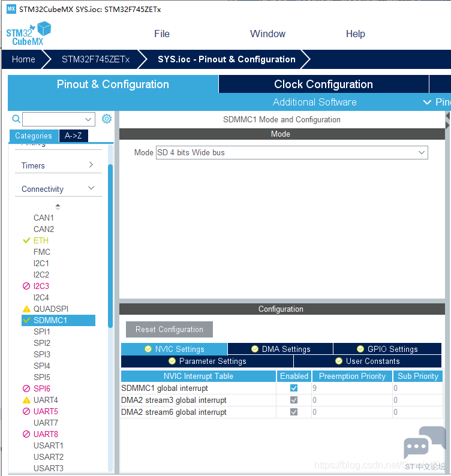The width and height of the screenshot is (451, 476).
Task: Select the Pinout & Configuration tab
Action: (x=113, y=84)
